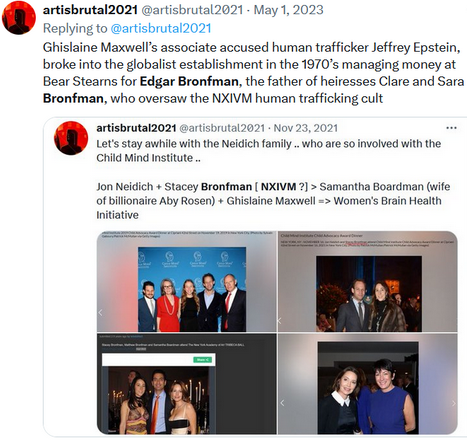Click left arrow on couple dinner photo

280,321
